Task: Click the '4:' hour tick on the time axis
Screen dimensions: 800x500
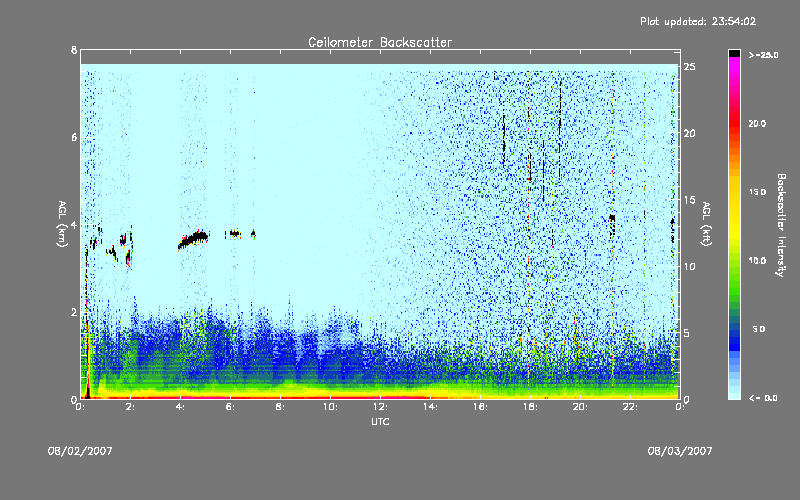Action: [x=180, y=407]
